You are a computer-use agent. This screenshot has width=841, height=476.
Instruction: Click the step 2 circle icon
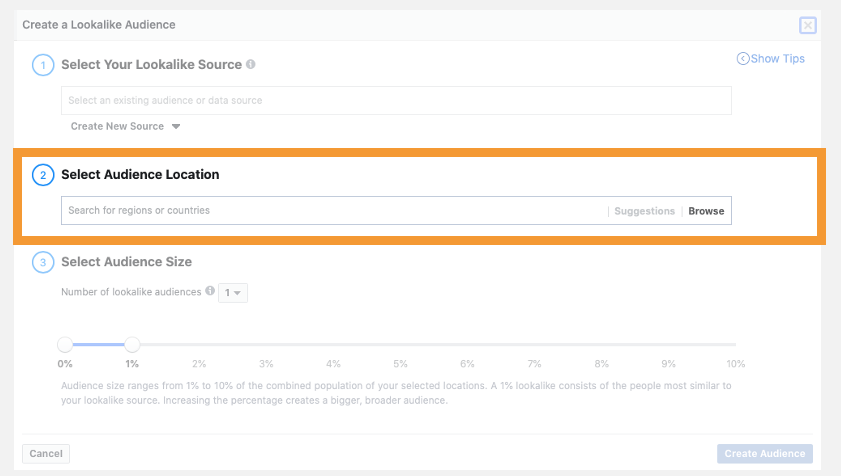click(x=43, y=175)
